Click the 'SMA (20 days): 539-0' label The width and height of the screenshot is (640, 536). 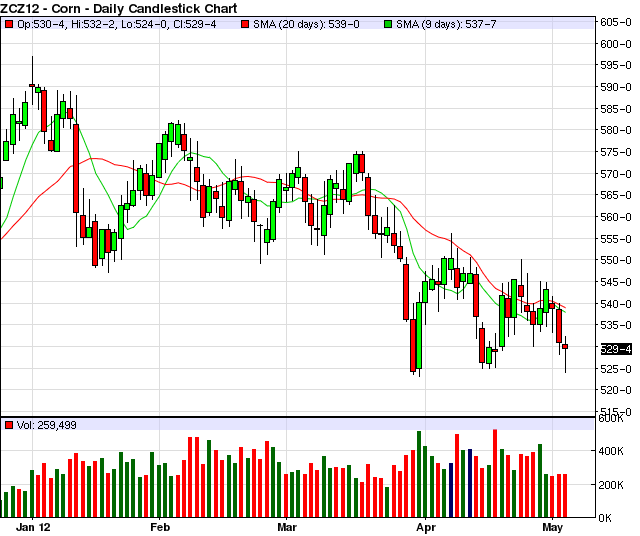[x=306, y=24]
